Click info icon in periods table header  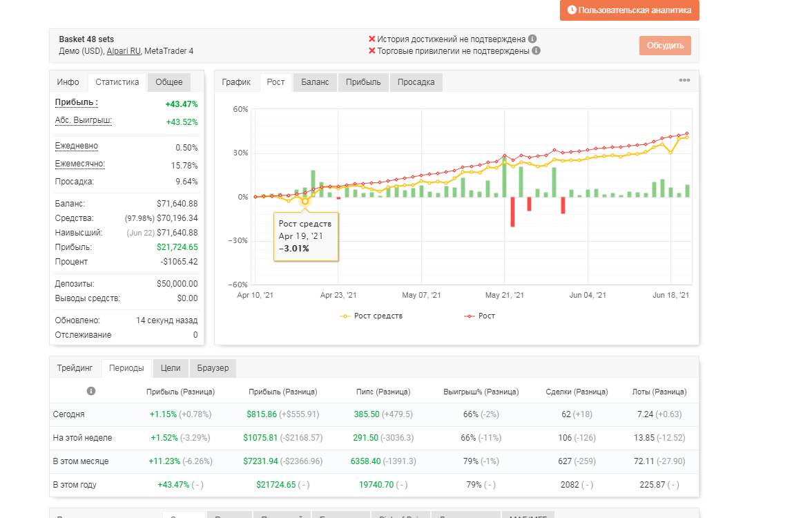point(91,391)
